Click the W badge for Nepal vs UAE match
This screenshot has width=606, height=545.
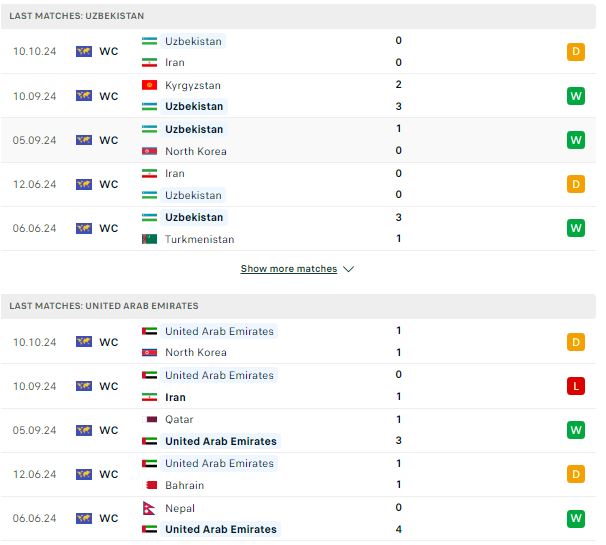point(575,518)
